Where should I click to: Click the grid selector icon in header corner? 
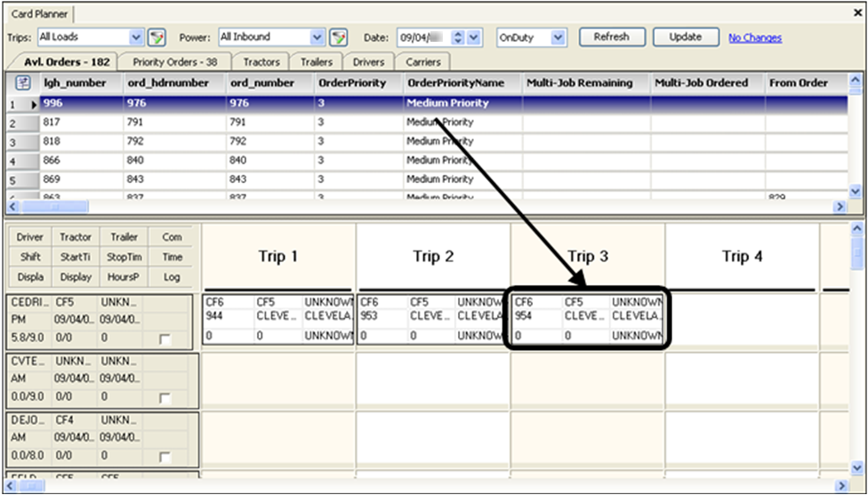(21, 83)
